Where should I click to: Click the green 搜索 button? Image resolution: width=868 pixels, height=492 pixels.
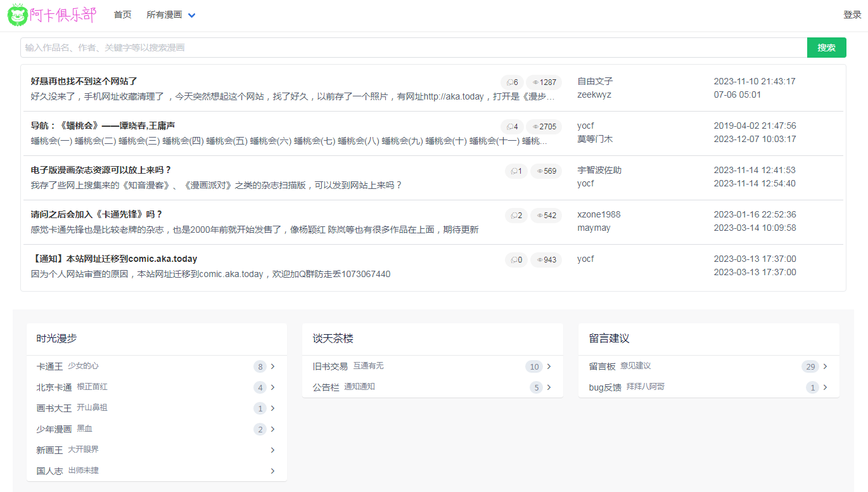click(x=826, y=47)
